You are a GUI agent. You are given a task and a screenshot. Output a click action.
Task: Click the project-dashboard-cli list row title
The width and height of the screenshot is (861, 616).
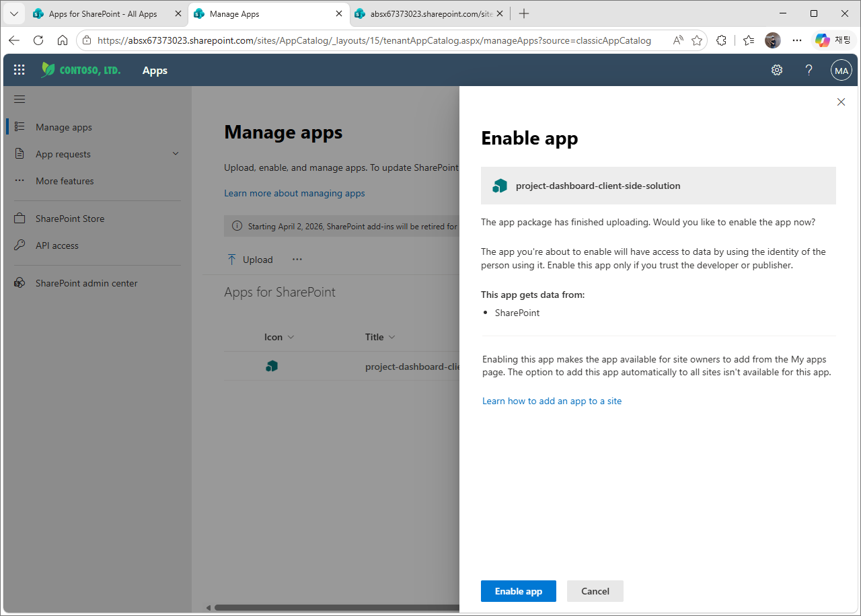pos(412,367)
